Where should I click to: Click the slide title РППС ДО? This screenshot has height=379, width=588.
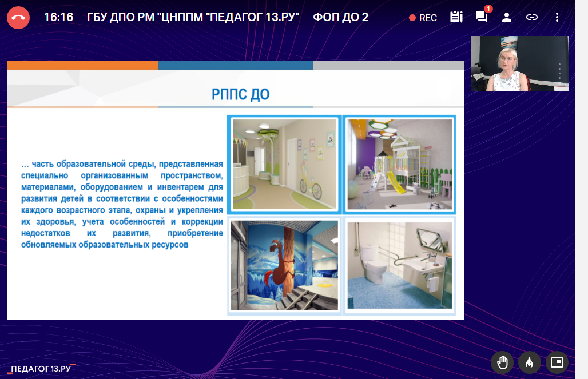click(240, 94)
